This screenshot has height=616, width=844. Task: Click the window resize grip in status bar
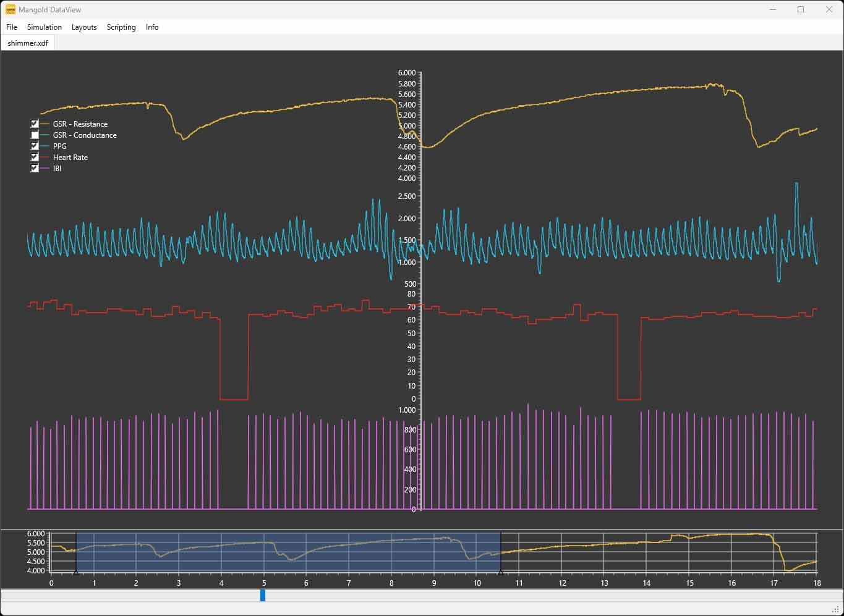tap(835, 609)
